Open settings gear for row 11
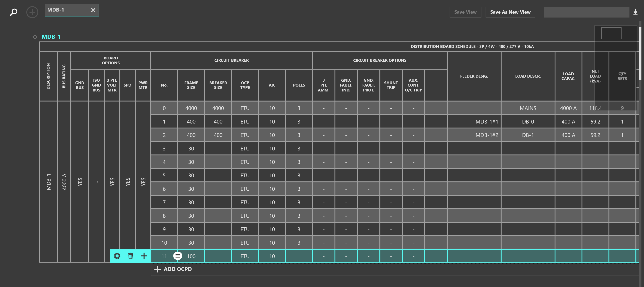 click(x=117, y=256)
